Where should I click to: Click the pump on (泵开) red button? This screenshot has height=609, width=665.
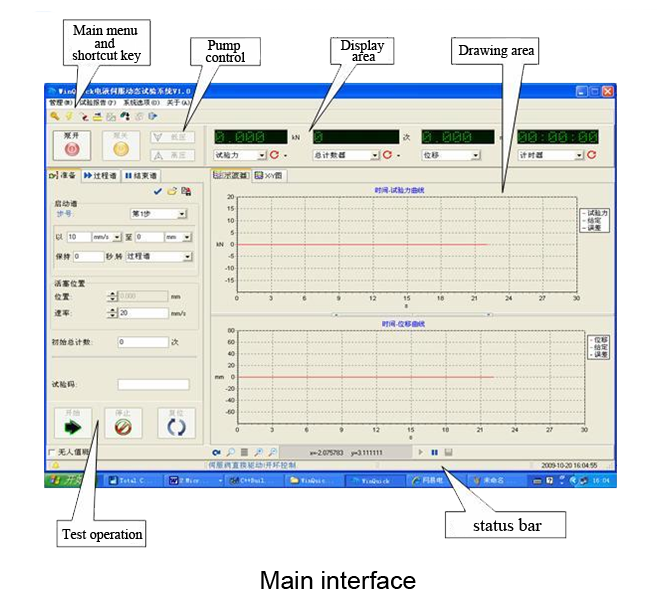click(x=71, y=144)
